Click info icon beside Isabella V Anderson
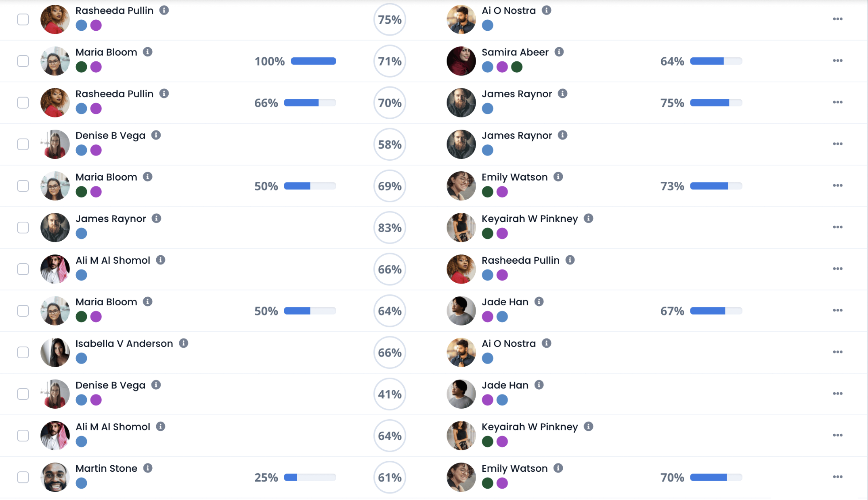The width and height of the screenshot is (868, 500). click(184, 343)
